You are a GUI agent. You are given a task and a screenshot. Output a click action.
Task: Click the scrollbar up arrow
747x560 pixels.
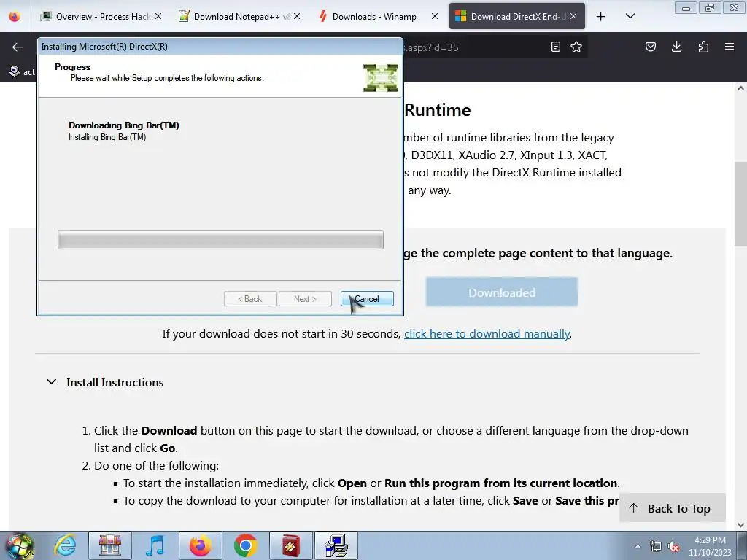(740, 88)
